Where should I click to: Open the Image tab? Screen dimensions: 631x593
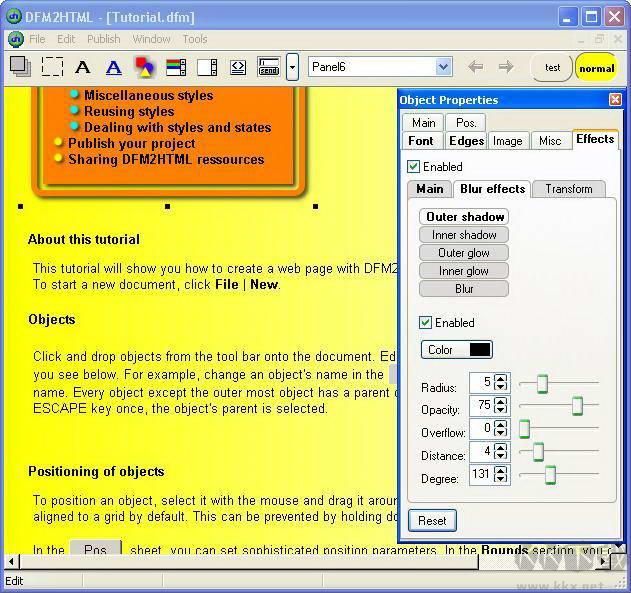[x=507, y=141]
